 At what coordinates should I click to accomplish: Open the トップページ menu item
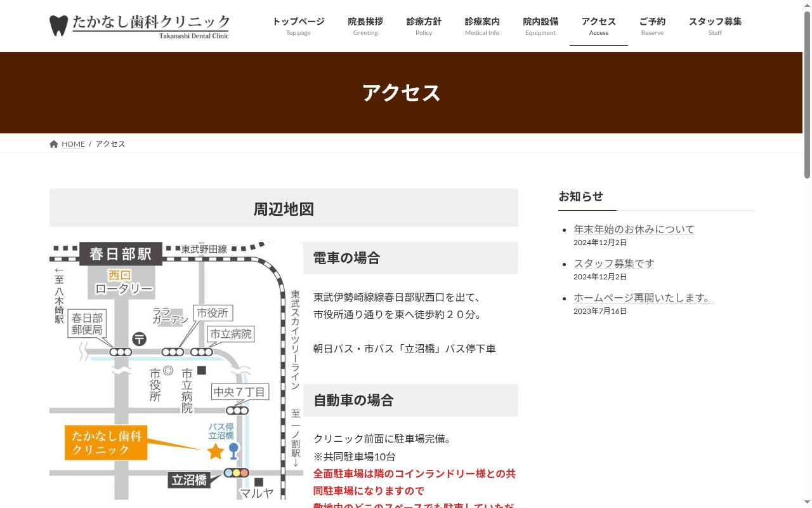pos(298,26)
